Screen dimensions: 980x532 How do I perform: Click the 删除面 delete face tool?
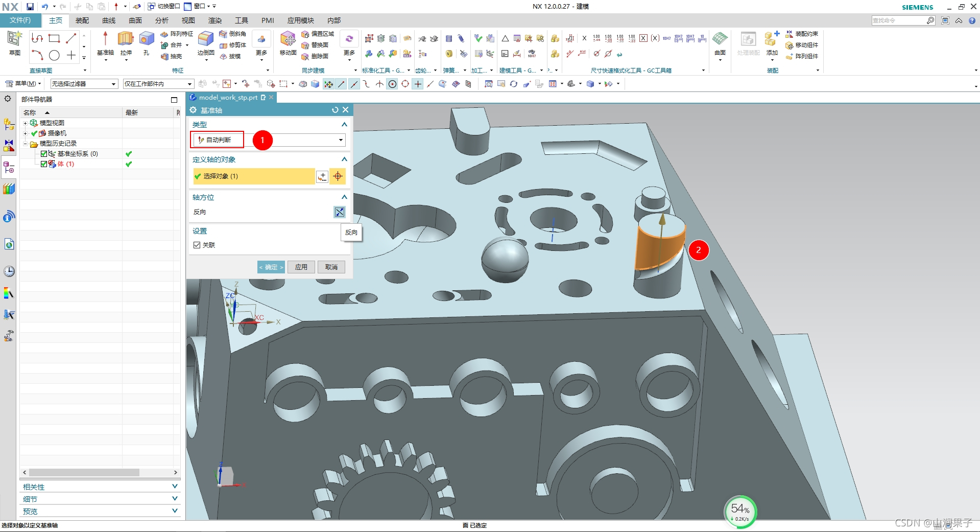(315, 56)
